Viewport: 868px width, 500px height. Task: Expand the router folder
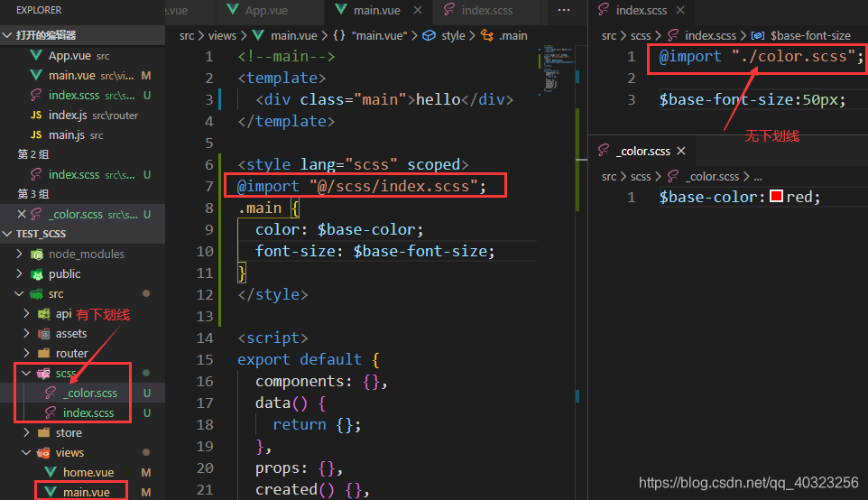pyautogui.click(x=26, y=353)
